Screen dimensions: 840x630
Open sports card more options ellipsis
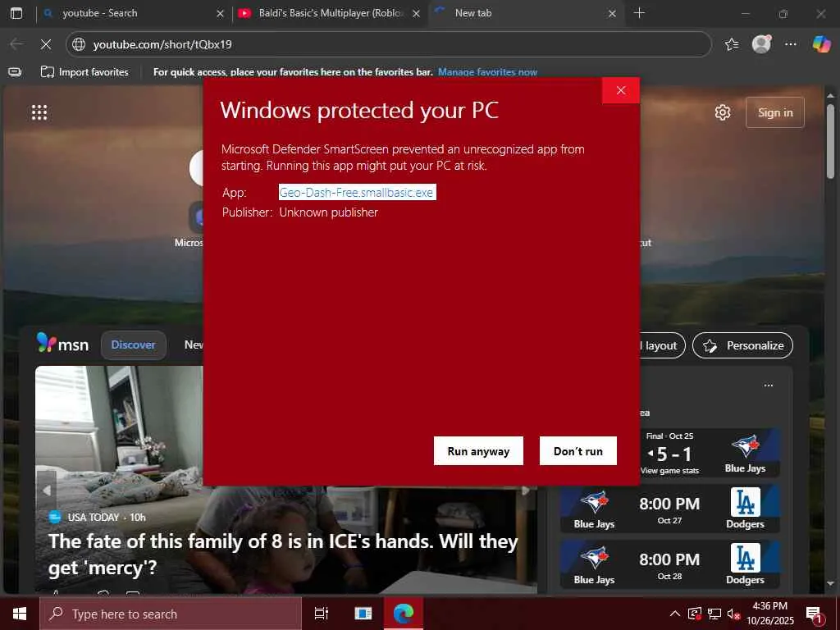pos(769,386)
